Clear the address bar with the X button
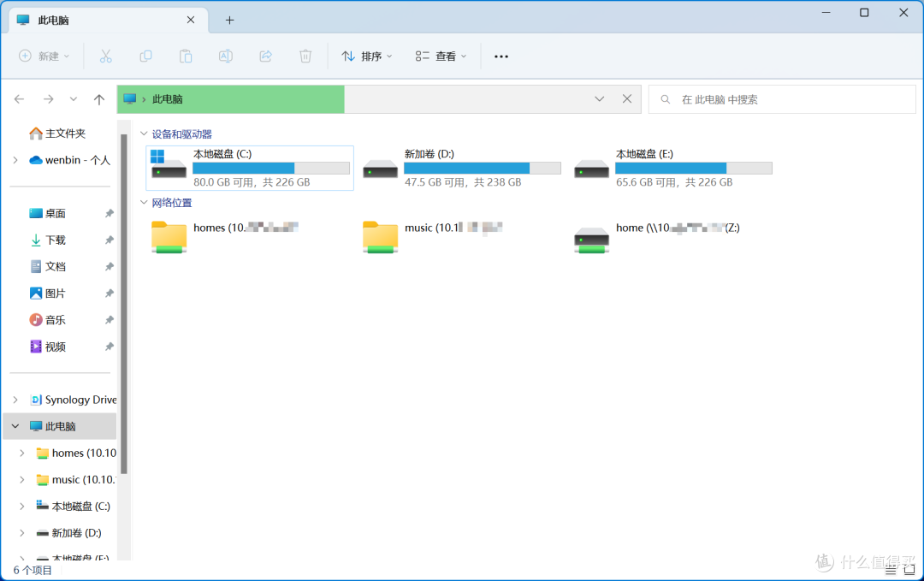Screen dimensions: 924x581 click(626, 98)
